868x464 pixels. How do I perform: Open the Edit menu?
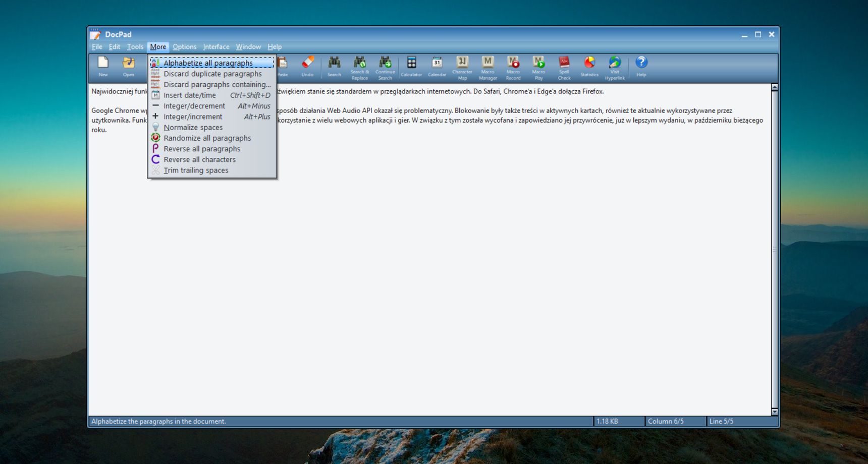click(x=115, y=46)
